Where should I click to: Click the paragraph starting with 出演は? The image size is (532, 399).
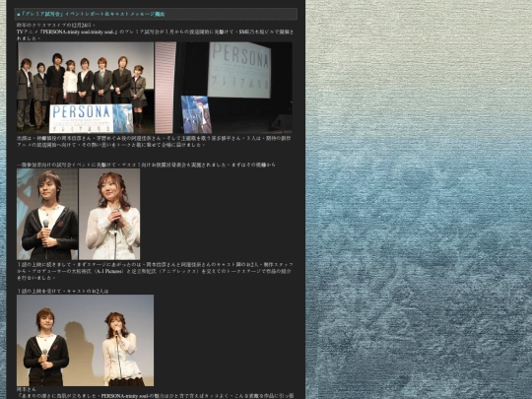pos(154,142)
